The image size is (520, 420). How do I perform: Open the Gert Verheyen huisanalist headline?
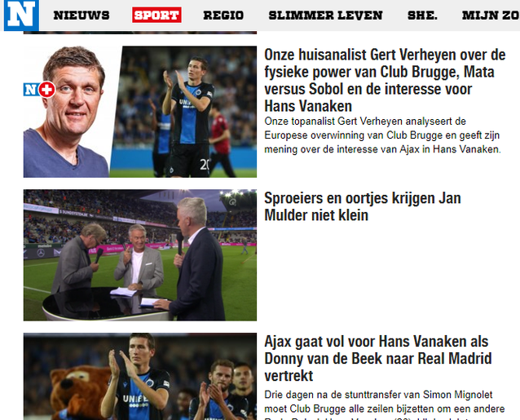click(385, 80)
